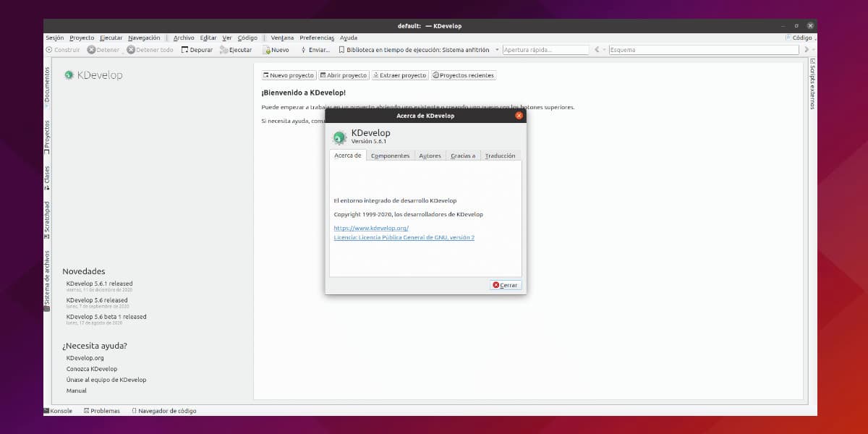Open the Documentos side panel
The width and height of the screenshot is (868, 434).
(x=47, y=87)
